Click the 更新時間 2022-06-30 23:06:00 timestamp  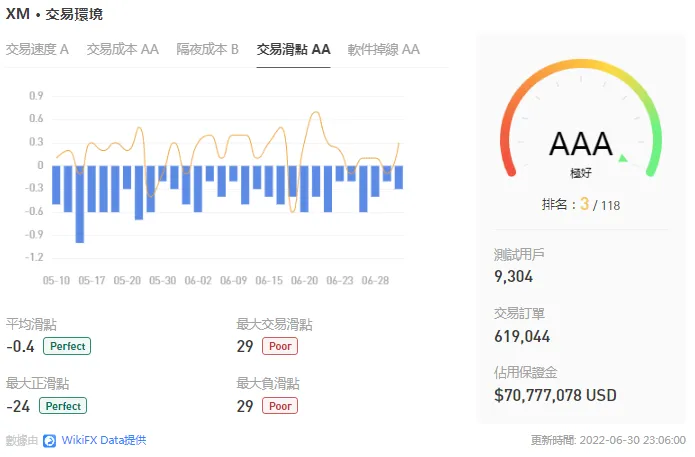[608, 440]
